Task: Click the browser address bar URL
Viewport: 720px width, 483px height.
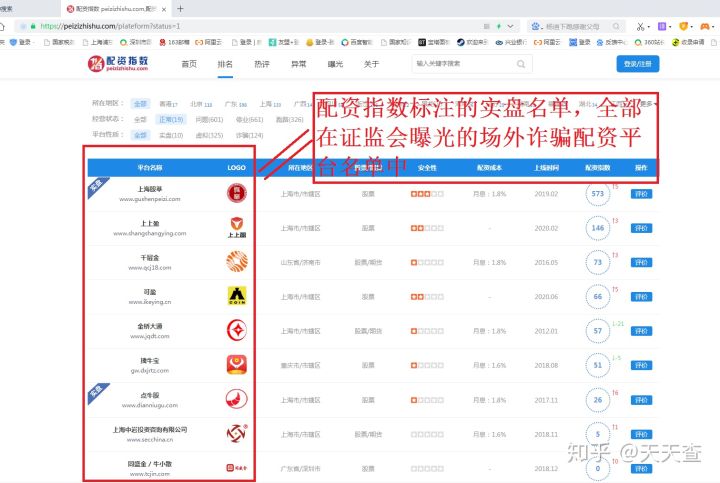Action: click(110, 26)
